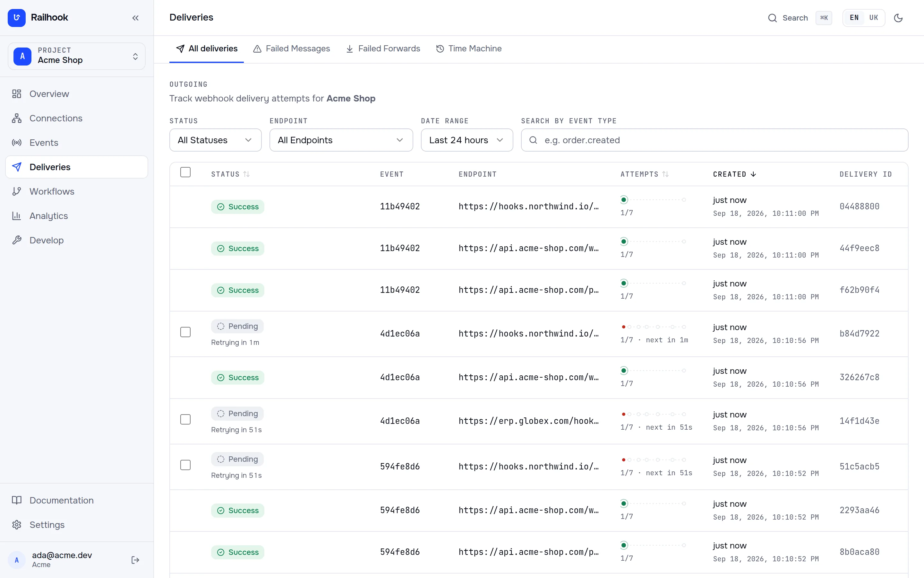Open the Workflows section
Viewport: 924px width, 578px height.
[76, 191]
